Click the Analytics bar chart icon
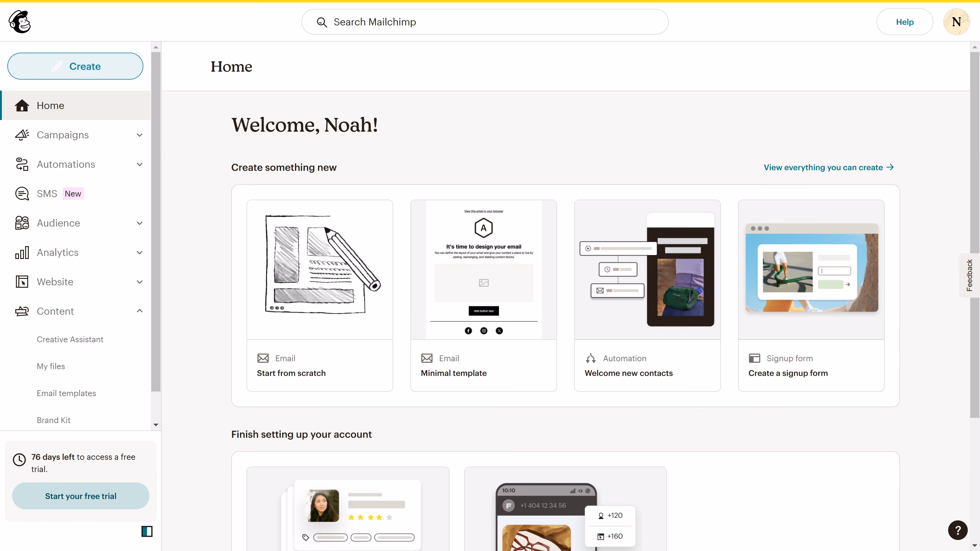The width and height of the screenshot is (980, 551). coord(22,253)
